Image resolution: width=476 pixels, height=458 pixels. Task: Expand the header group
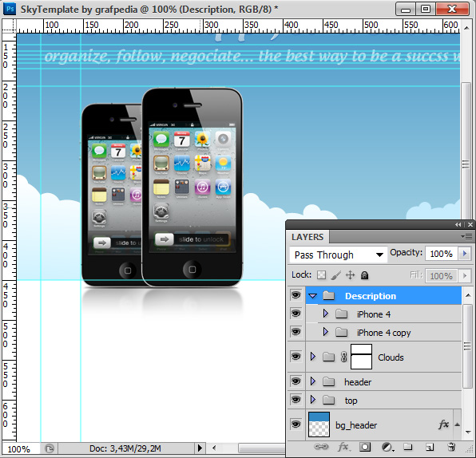click(313, 381)
